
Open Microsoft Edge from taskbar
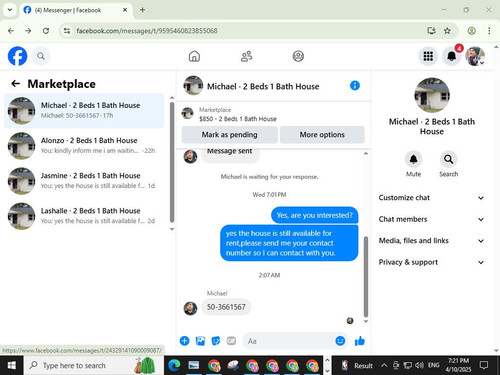[x=174, y=366]
